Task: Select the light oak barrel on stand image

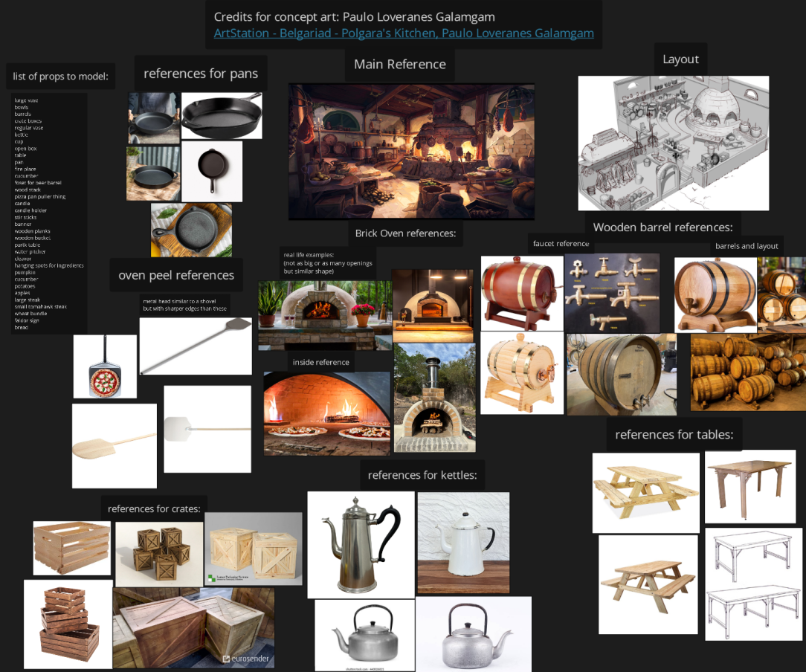Action: [x=715, y=295]
